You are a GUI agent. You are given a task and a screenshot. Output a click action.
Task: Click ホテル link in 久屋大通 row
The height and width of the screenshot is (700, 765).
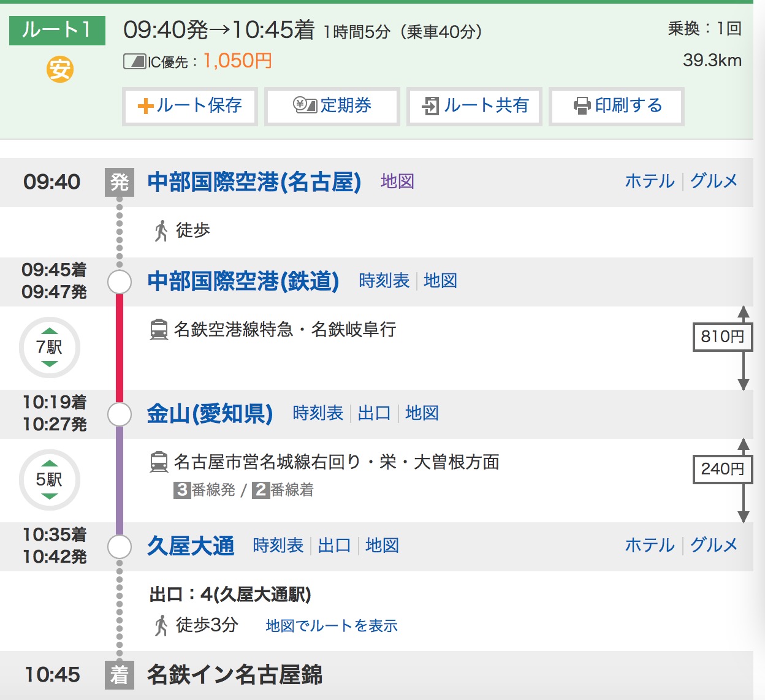650,545
